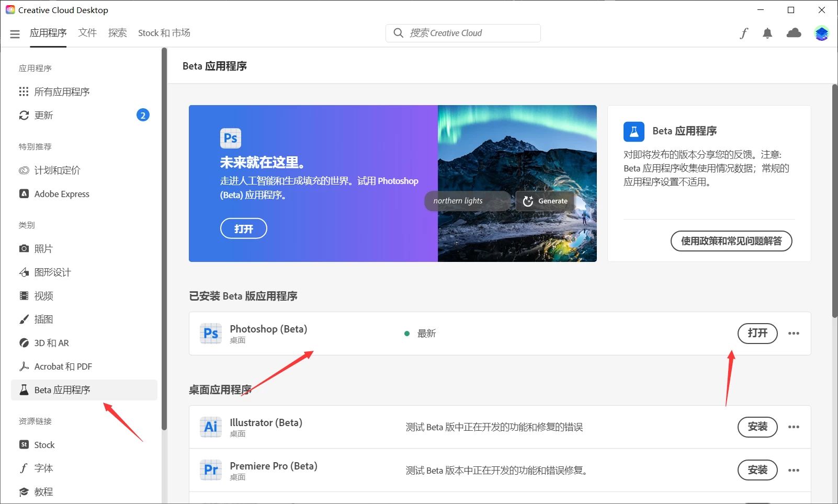Click the main content vertical scrollbar

coord(835,201)
